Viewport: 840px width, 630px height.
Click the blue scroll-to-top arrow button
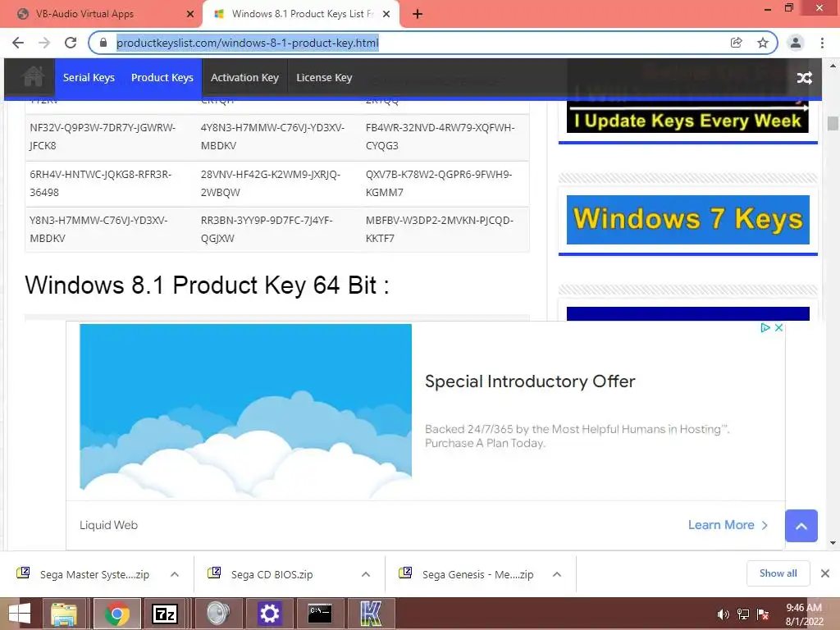pos(801,526)
